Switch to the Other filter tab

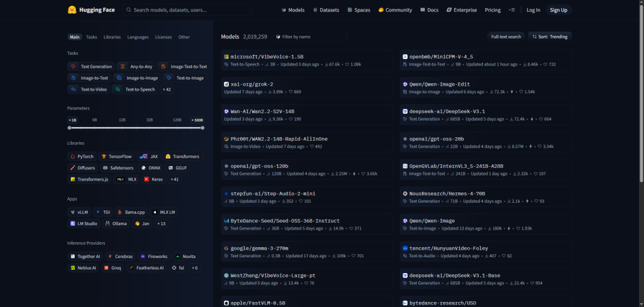[x=184, y=37]
